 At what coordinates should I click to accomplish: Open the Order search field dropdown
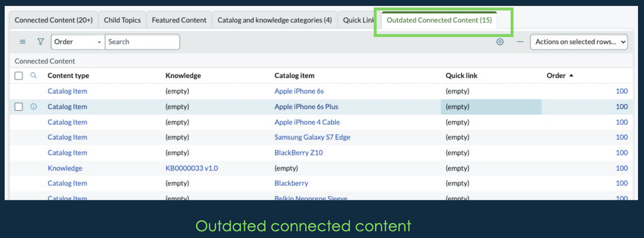[78, 42]
